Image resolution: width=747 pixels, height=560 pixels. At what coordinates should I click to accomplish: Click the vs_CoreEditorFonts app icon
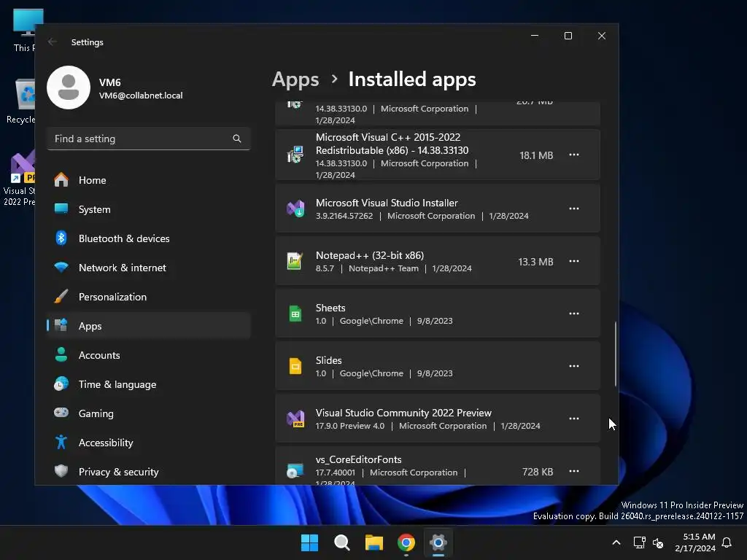point(295,471)
